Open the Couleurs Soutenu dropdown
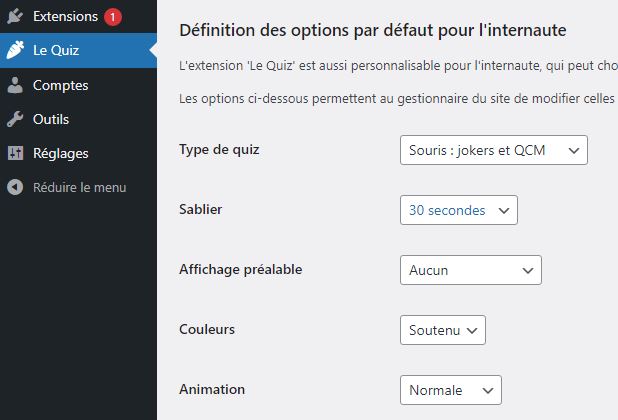This screenshot has height=420, width=618. click(442, 329)
